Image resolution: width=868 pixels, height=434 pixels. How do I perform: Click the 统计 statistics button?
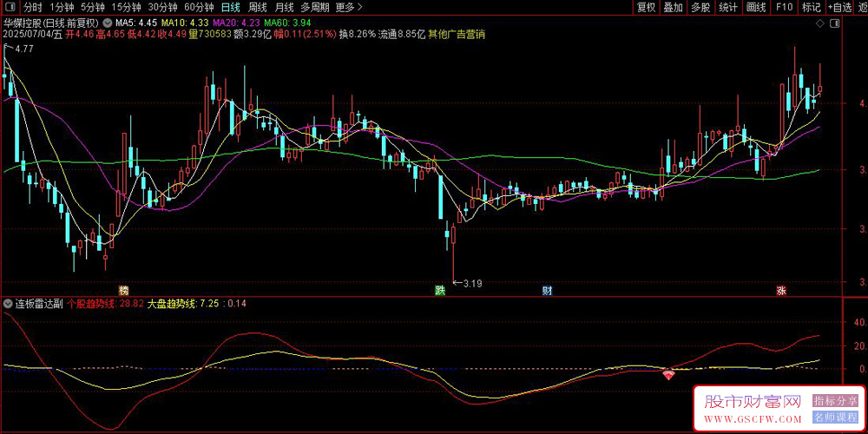pyautogui.click(x=727, y=7)
